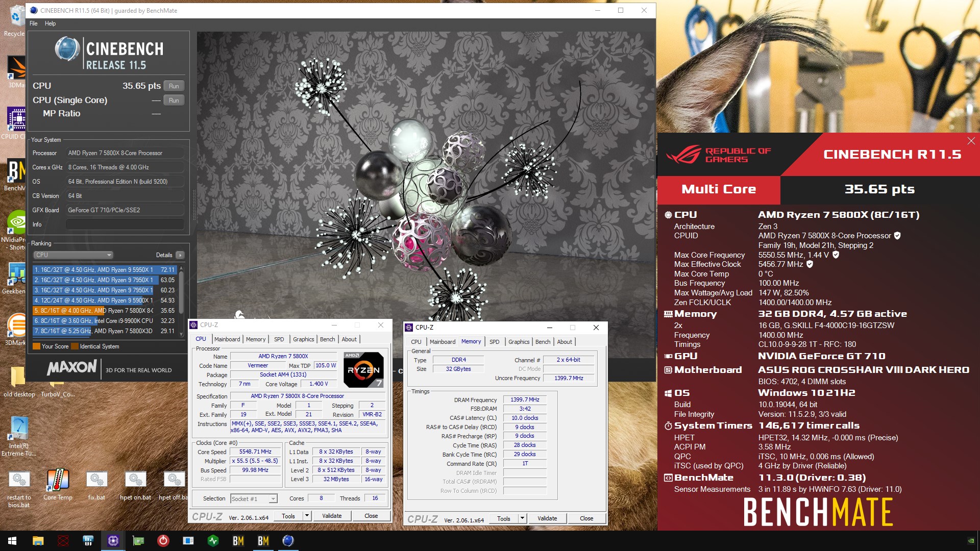Image resolution: width=980 pixels, height=551 pixels.
Task: Click the Core Speed value 5548.71 MHz in CPU-Z
Action: pyautogui.click(x=255, y=452)
